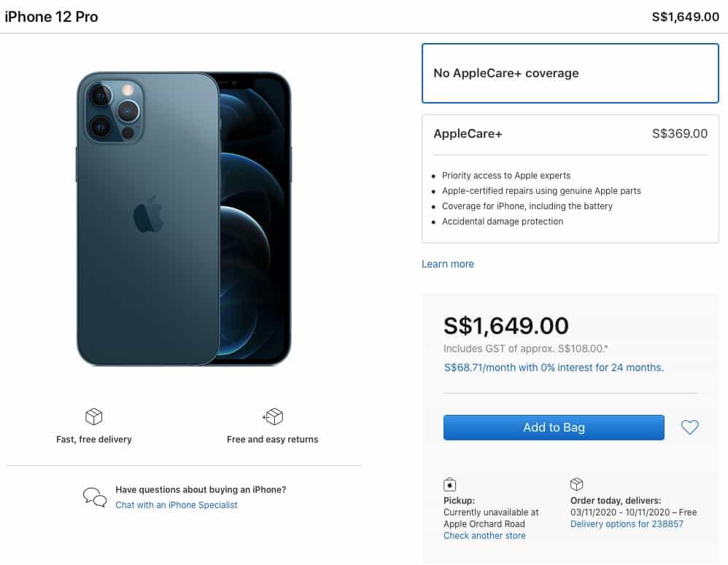The image size is (728, 565).
Task: Click the delivery box icon above Order today
Action: [576, 485]
